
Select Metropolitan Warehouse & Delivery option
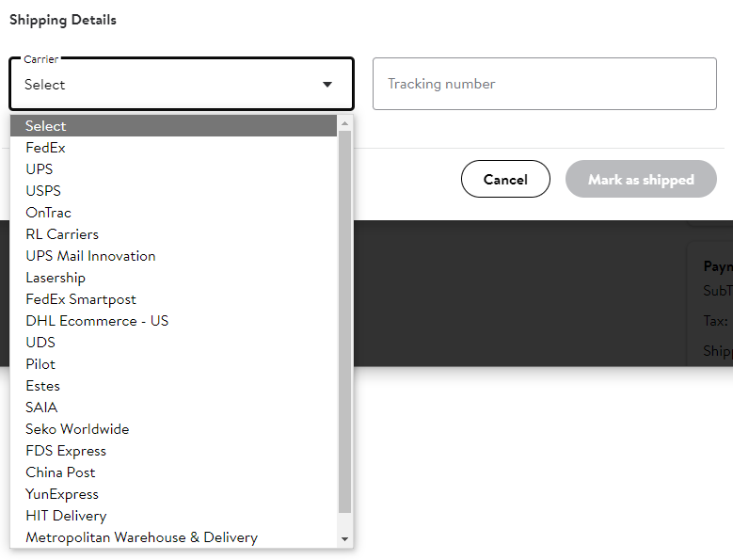point(141,537)
